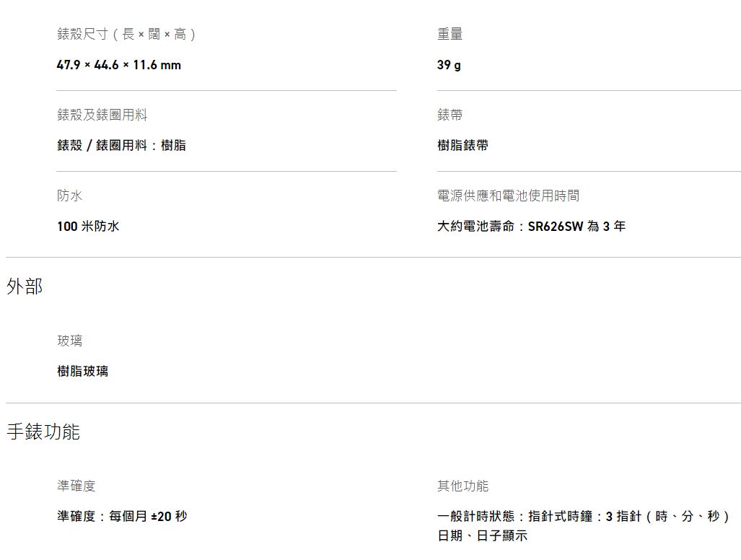741x560 pixels.
Task: Click the 其他功能 label
Action: click(462, 486)
